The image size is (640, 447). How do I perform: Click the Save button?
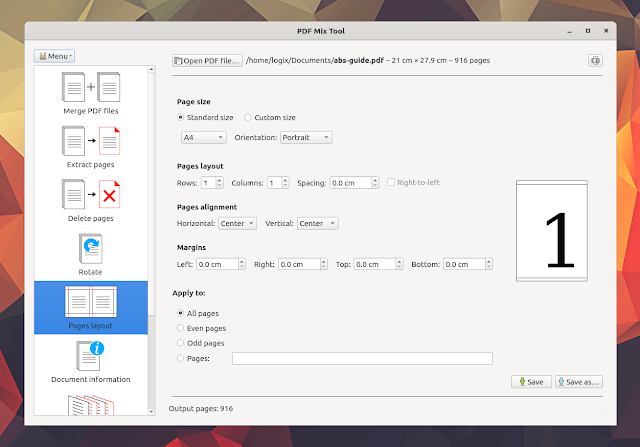(x=531, y=382)
